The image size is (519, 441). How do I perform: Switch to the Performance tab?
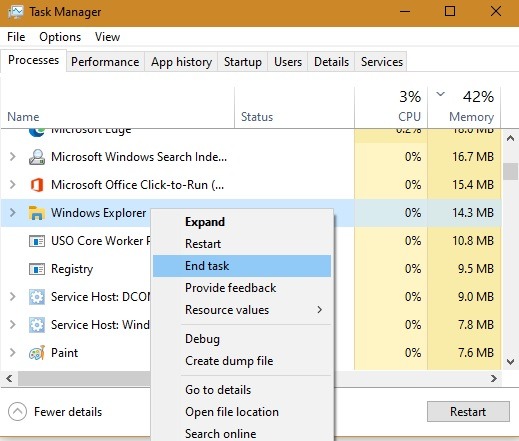click(105, 62)
